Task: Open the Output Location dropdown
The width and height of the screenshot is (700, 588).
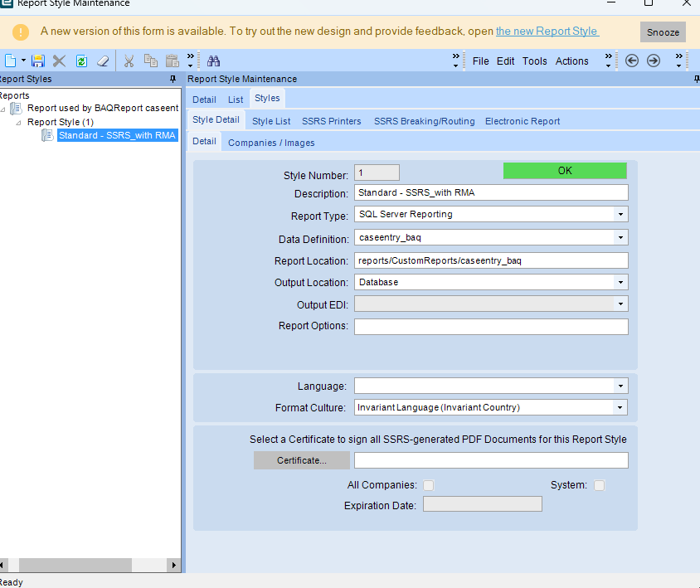Action: (620, 282)
